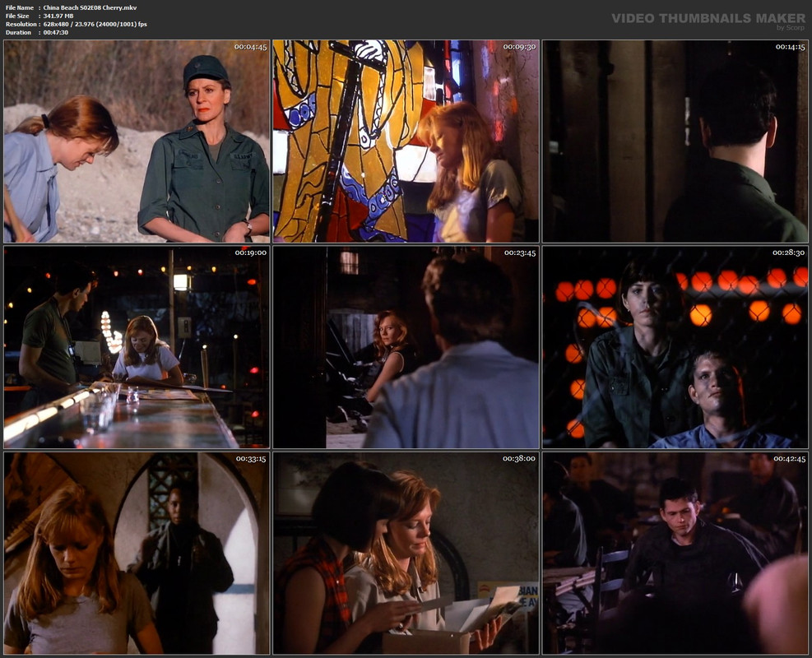The width and height of the screenshot is (812, 658).
Task: Click the 'Resolution' label
Action: point(21,25)
